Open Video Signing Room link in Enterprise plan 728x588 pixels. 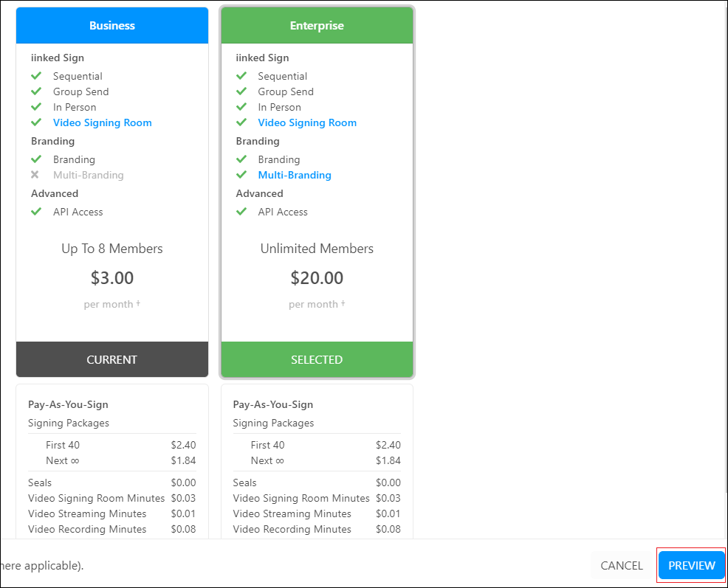pos(307,122)
